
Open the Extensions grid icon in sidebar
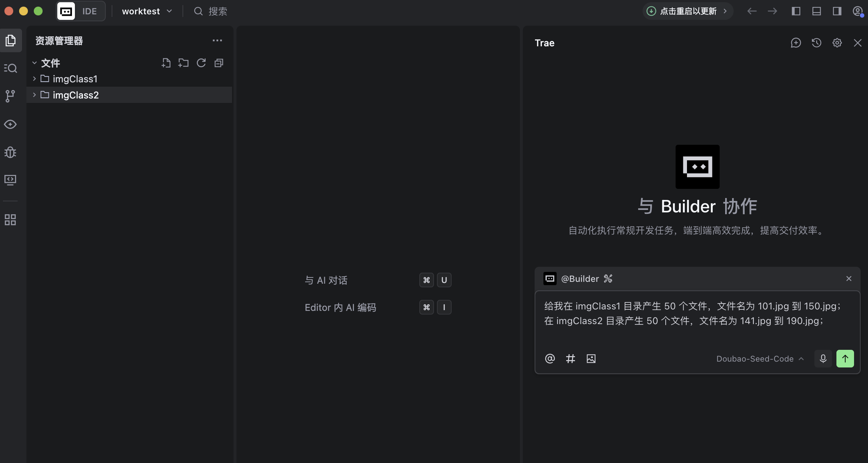(x=10, y=220)
